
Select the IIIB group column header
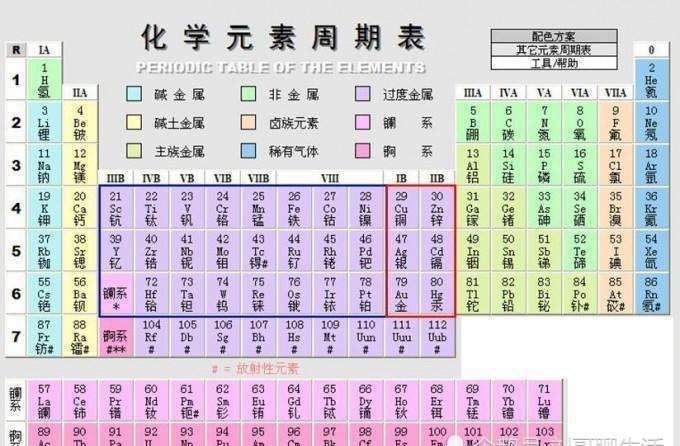point(115,178)
